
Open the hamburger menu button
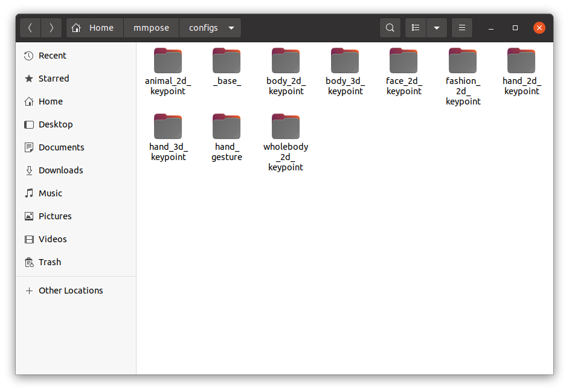462,28
